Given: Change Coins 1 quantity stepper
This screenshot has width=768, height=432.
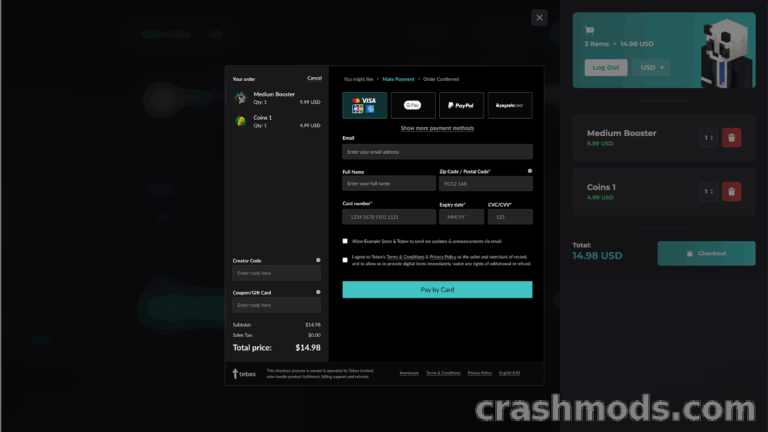Looking at the screenshot, I should (708, 192).
